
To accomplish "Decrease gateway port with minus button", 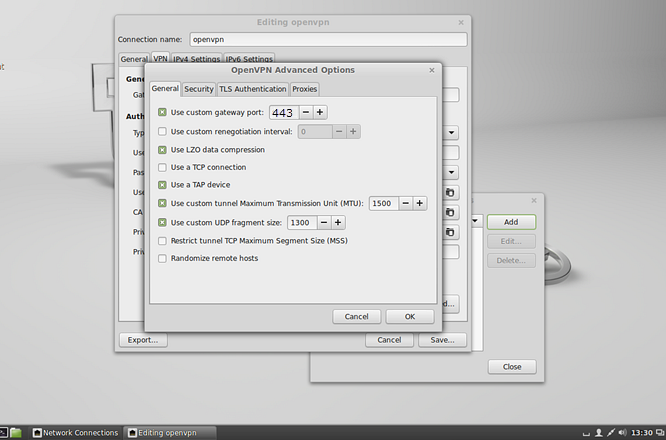I will click(x=306, y=112).
